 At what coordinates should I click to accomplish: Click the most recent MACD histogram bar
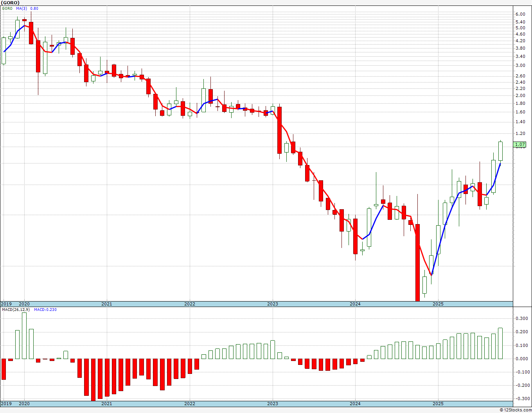point(500,343)
